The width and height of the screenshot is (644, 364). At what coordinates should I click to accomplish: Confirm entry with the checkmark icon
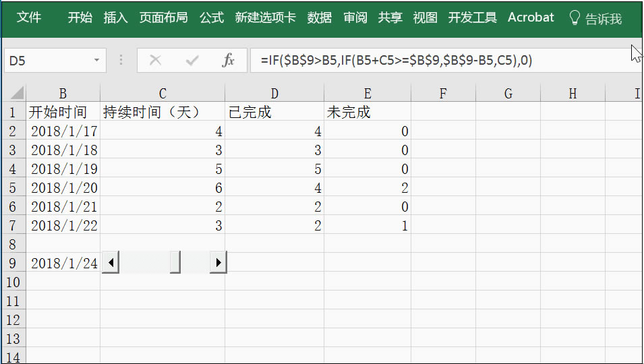tap(192, 61)
